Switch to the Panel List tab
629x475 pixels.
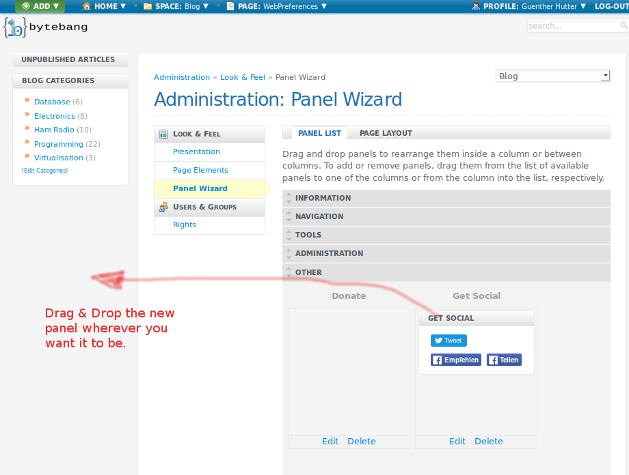(x=320, y=133)
